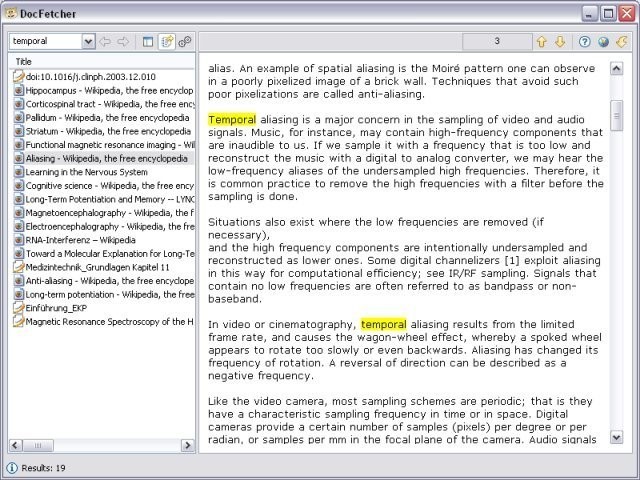Click the globe web browser icon
This screenshot has height=480, width=640.
603,42
